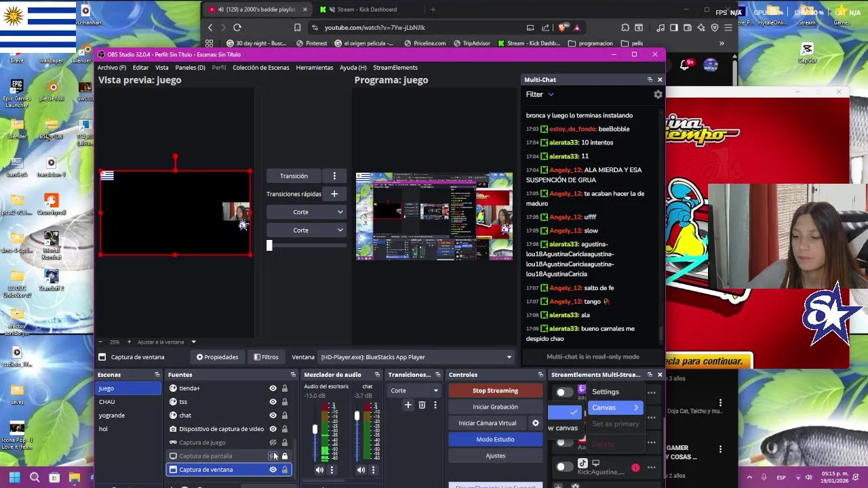Open Archivo menu

pos(112,68)
